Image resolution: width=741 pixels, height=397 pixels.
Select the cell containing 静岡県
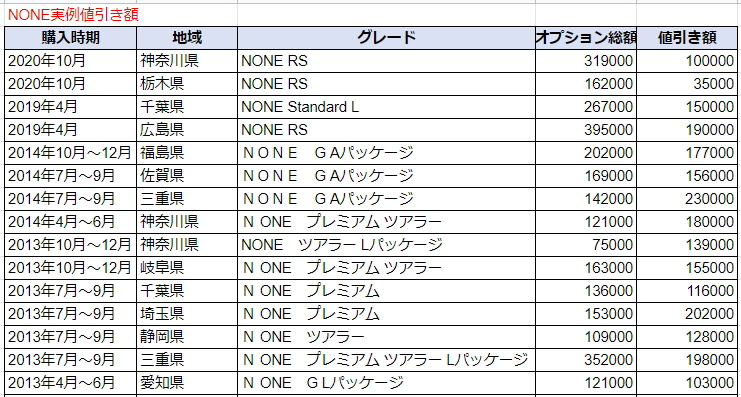click(x=187, y=337)
